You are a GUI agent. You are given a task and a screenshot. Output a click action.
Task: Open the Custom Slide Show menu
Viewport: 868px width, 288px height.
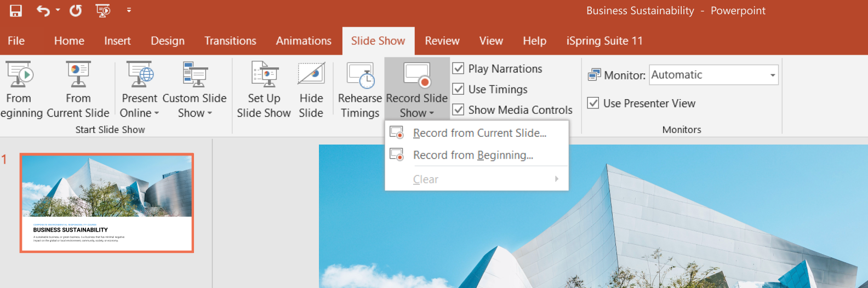click(195, 89)
